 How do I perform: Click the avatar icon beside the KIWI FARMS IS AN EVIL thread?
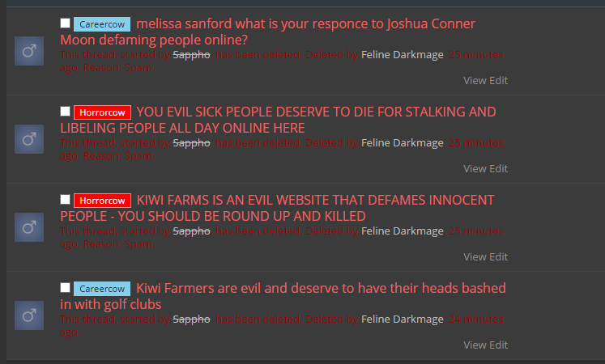point(29,227)
